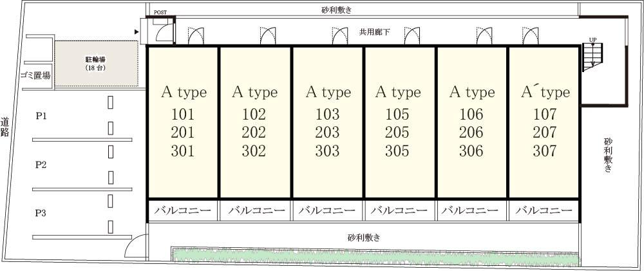
Task: Click the バルコニー balcony label under unit 103
Action: pos(327,211)
